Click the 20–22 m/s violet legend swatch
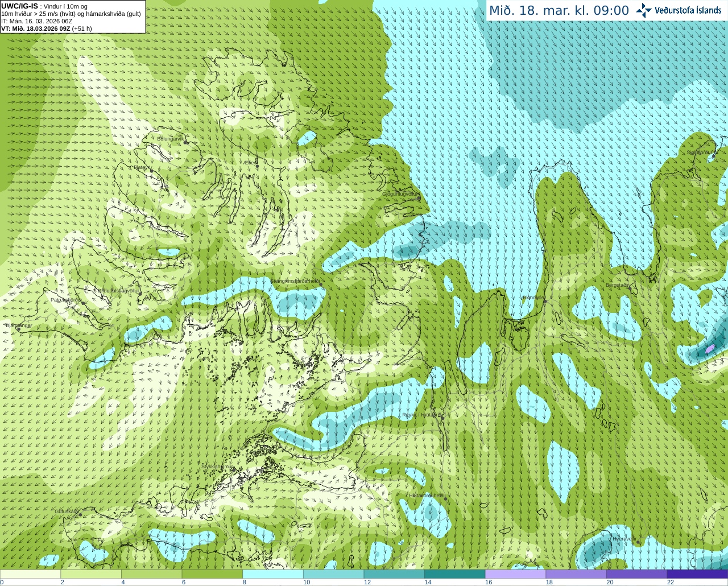Viewport: 728px width, 586px height. pyautogui.click(x=637, y=574)
